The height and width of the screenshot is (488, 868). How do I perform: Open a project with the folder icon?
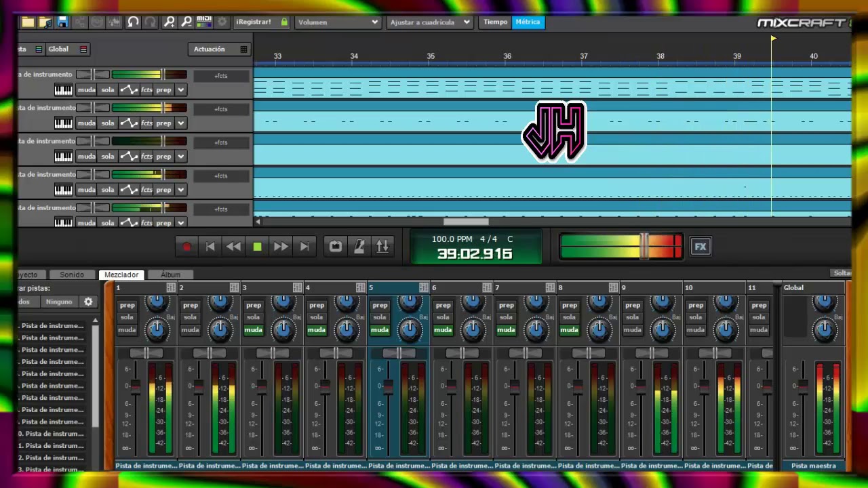pyautogui.click(x=28, y=22)
